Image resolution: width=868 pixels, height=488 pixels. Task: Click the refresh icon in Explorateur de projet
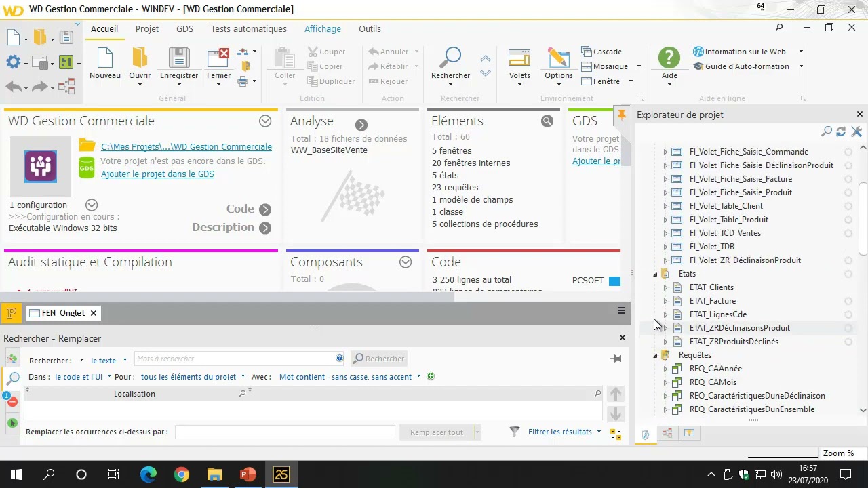point(841,131)
